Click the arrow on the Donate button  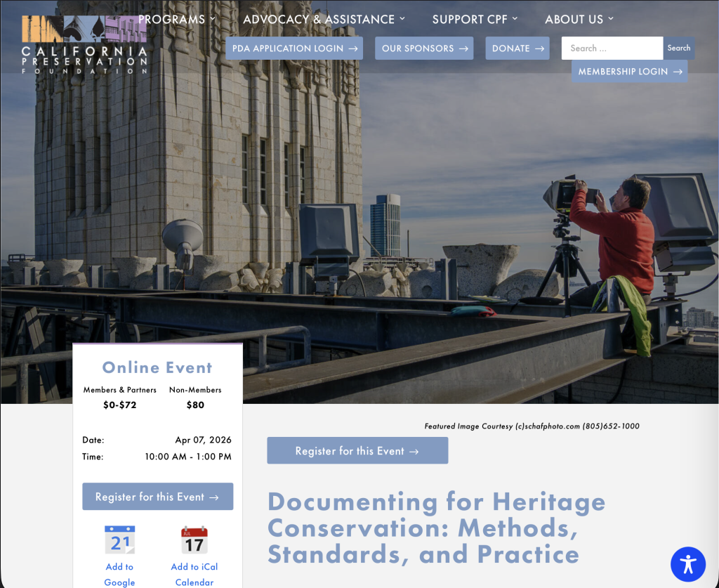point(538,48)
